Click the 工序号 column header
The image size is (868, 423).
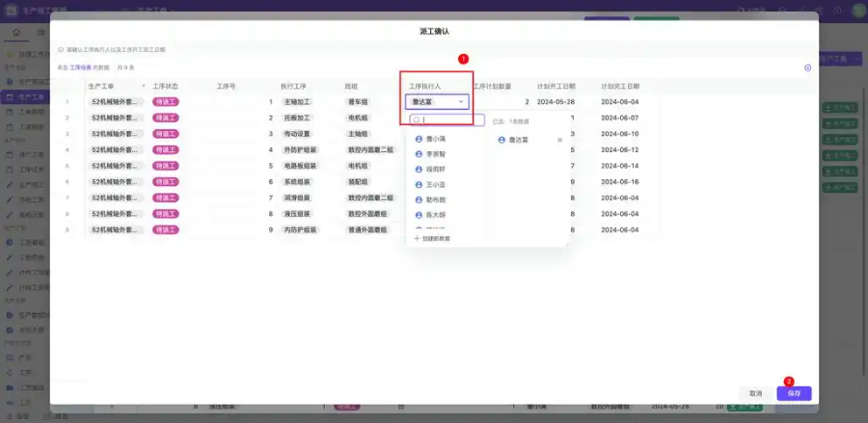(x=226, y=87)
